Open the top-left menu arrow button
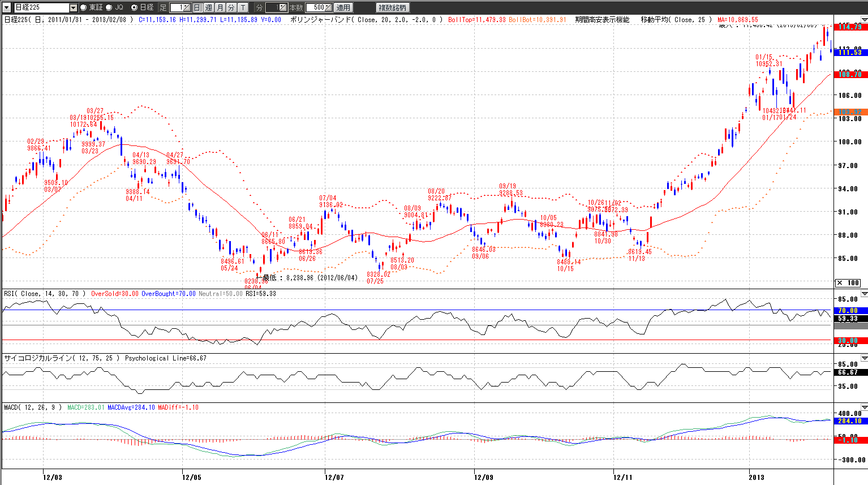This screenshot has height=485, width=868. (6, 7)
